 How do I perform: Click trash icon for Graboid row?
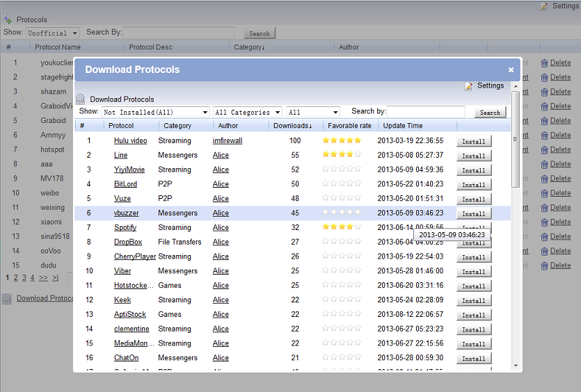click(544, 121)
